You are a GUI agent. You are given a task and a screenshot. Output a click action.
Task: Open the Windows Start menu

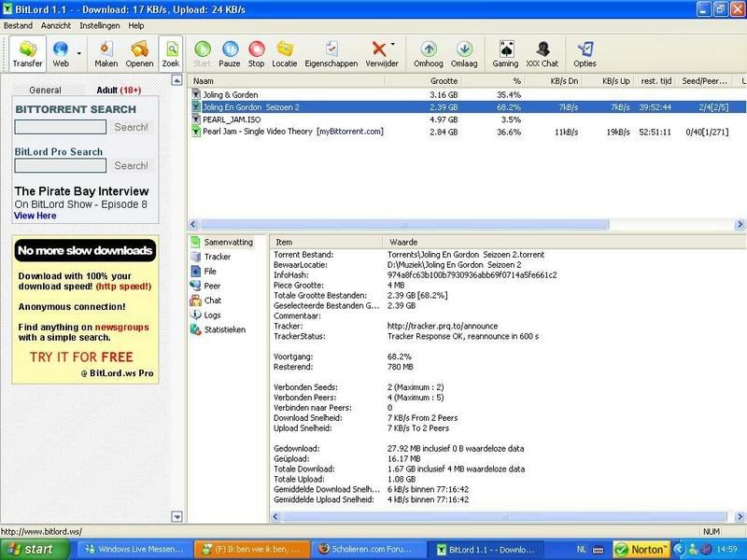(34, 550)
